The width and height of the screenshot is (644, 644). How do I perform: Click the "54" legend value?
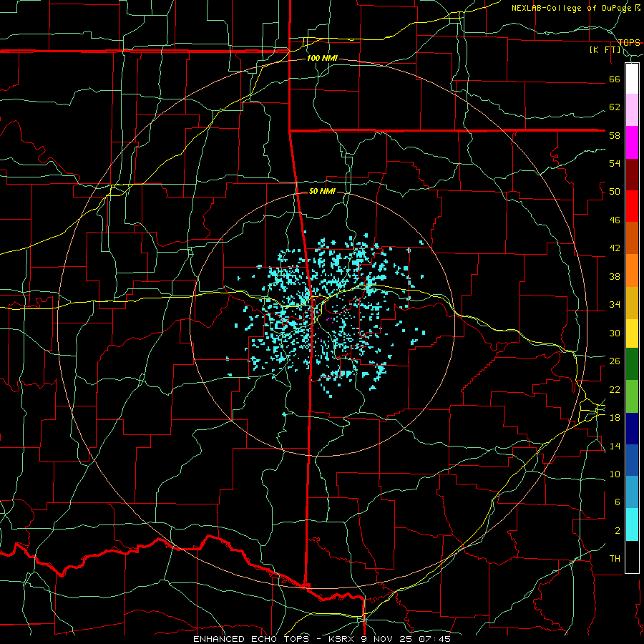(x=615, y=163)
